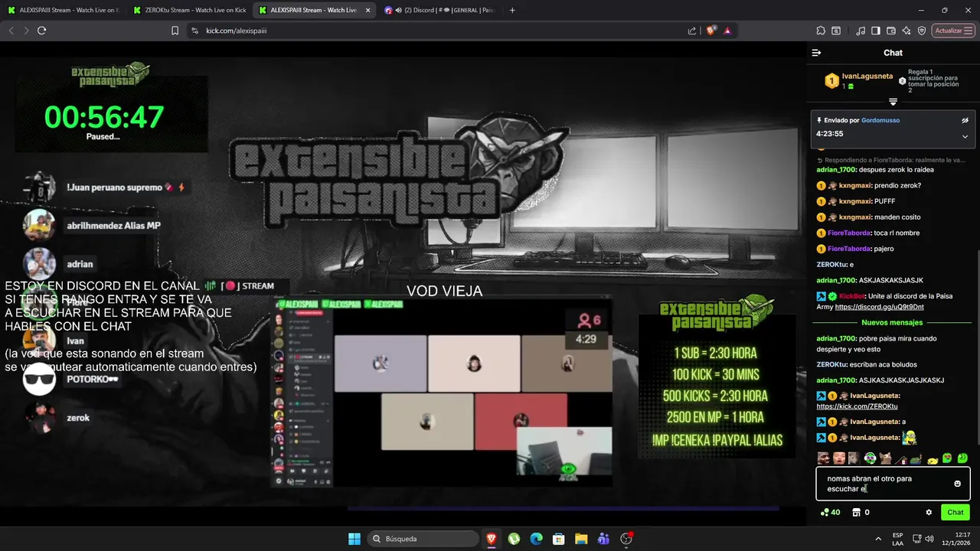The image size is (980, 551).
Task: Go back to the previous page
Action: click(x=11, y=31)
